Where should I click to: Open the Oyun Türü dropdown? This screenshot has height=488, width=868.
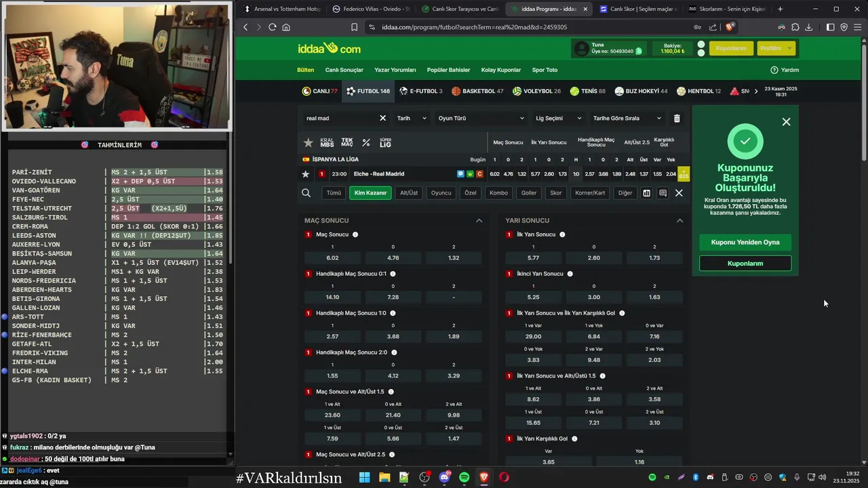481,118
